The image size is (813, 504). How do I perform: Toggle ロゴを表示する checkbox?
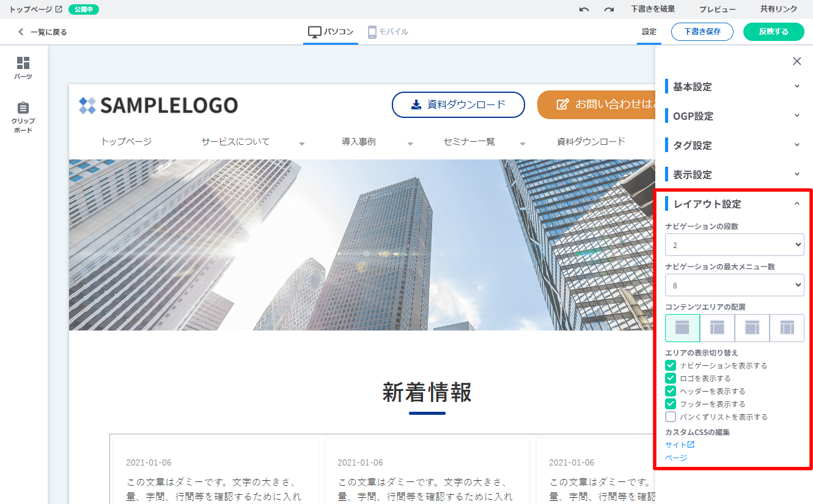tap(671, 378)
